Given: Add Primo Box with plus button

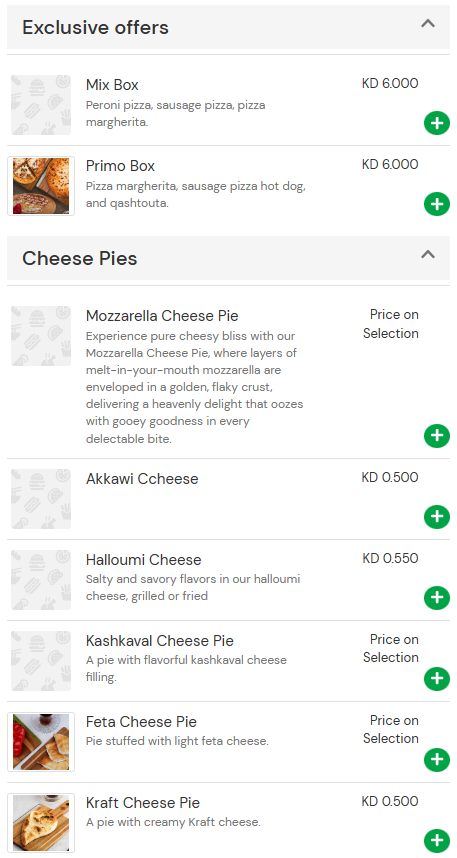Looking at the screenshot, I should point(437,204).
